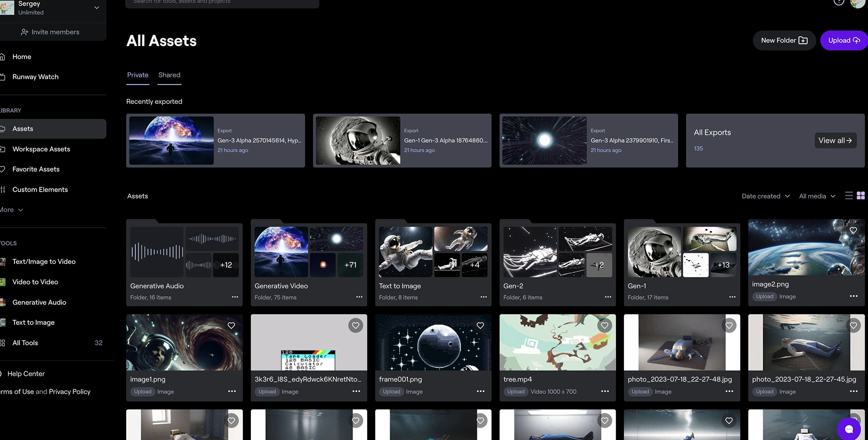This screenshot has width=868, height=440.
Task: Open options menu for Generative Video folder
Action: coord(359,297)
